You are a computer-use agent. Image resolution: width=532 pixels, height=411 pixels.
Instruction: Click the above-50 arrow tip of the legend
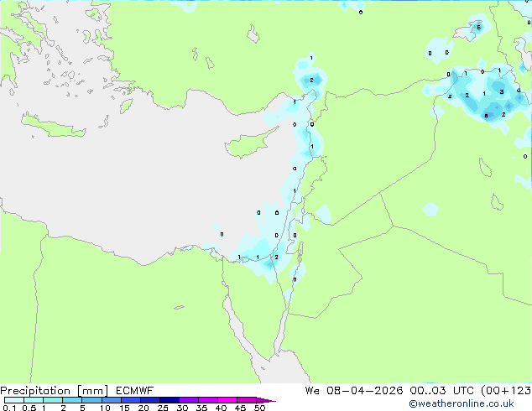pyautogui.click(x=266, y=400)
